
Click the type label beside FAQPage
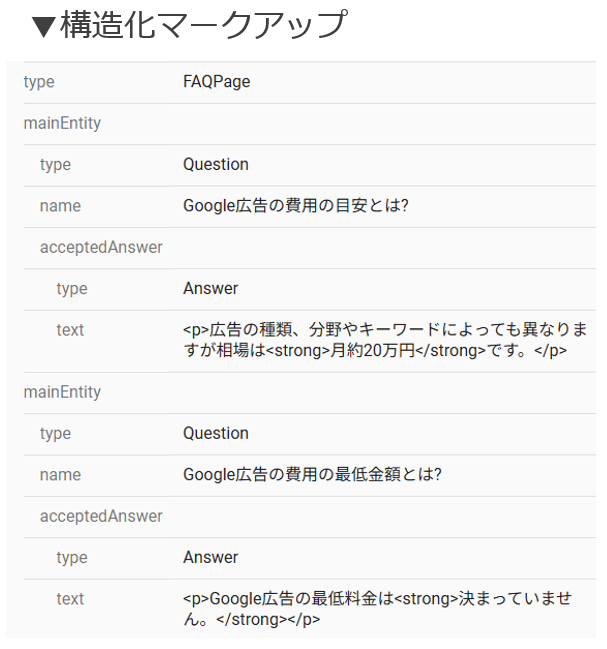tap(39, 82)
